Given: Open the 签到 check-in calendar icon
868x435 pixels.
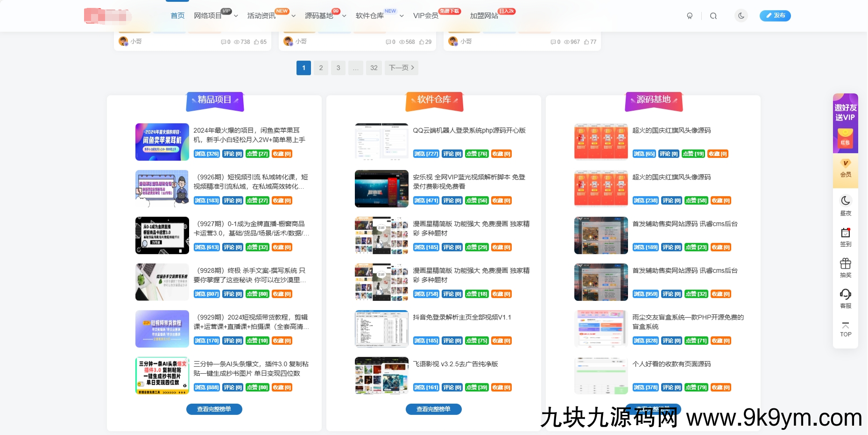Looking at the screenshot, I should (x=845, y=237).
